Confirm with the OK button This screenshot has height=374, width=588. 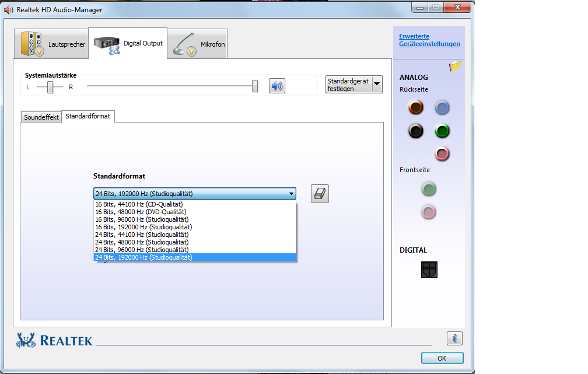[x=442, y=358]
